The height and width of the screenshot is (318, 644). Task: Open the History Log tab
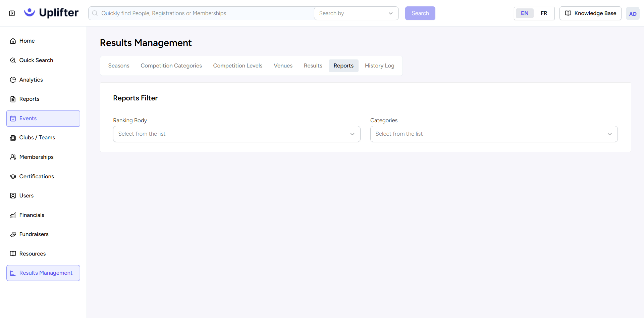379,66
